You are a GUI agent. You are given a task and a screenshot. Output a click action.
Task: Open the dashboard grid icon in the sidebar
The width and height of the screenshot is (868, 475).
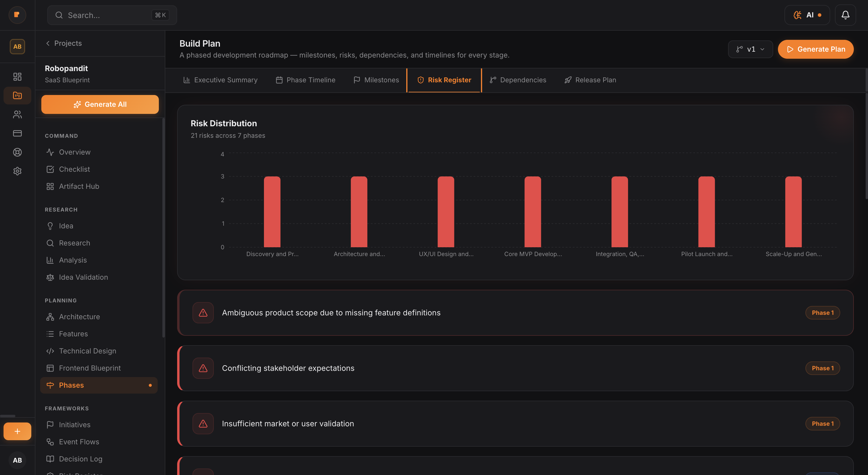point(17,76)
